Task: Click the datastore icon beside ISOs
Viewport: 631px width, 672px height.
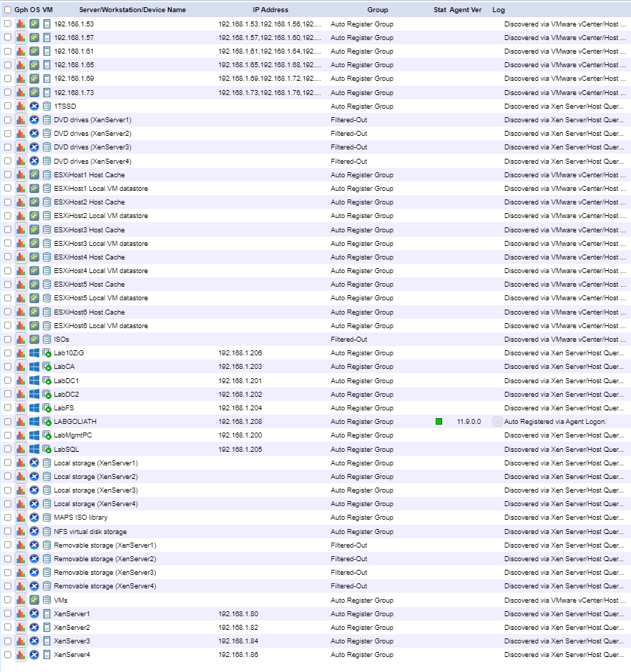Action: coord(47,340)
